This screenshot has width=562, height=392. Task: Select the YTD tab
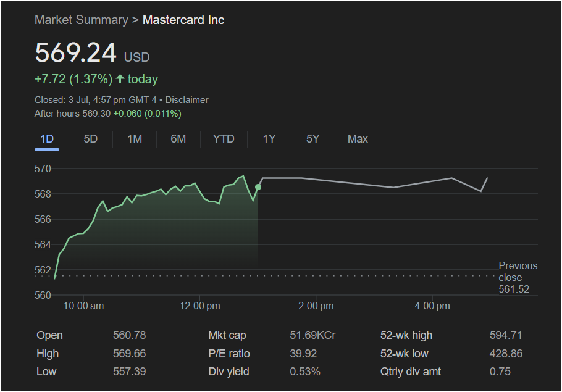224,139
